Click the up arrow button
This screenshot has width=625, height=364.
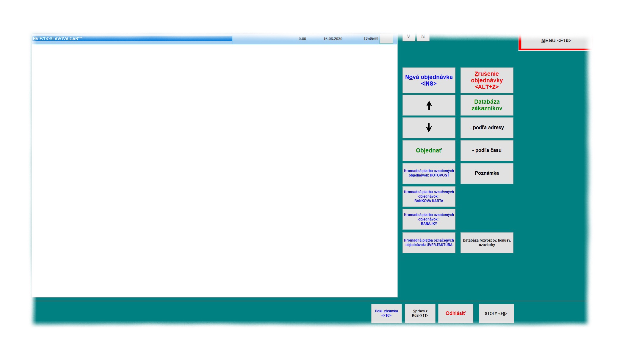tap(429, 105)
